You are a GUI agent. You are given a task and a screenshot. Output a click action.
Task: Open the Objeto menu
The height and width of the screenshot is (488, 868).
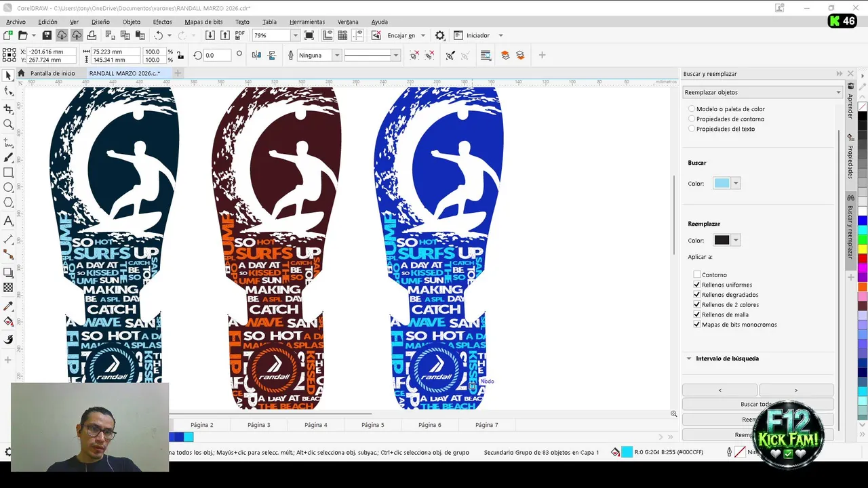click(132, 22)
